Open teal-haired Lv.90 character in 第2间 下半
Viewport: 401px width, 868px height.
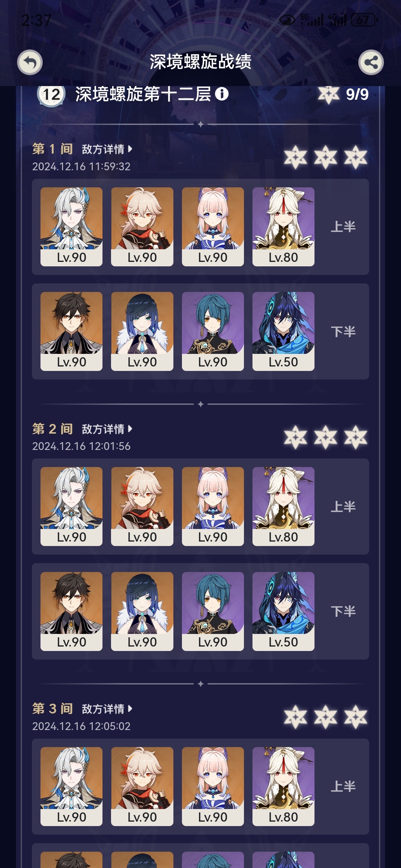213,611
